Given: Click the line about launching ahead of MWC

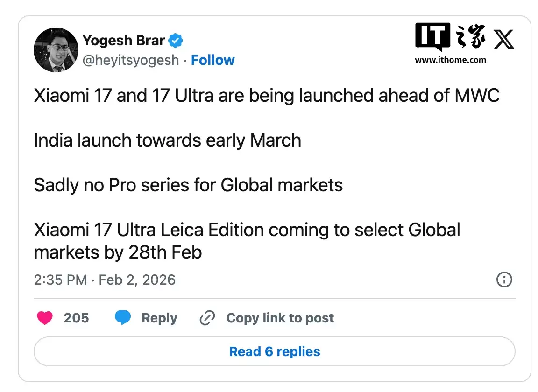Looking at the screenshot, I should click(x=267, y=96).
